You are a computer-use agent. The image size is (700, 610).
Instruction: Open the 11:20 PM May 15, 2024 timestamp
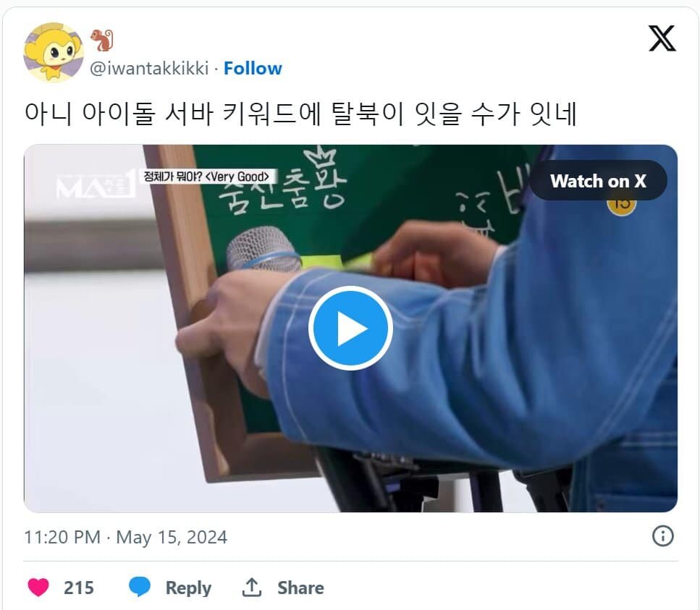[125, 537]
